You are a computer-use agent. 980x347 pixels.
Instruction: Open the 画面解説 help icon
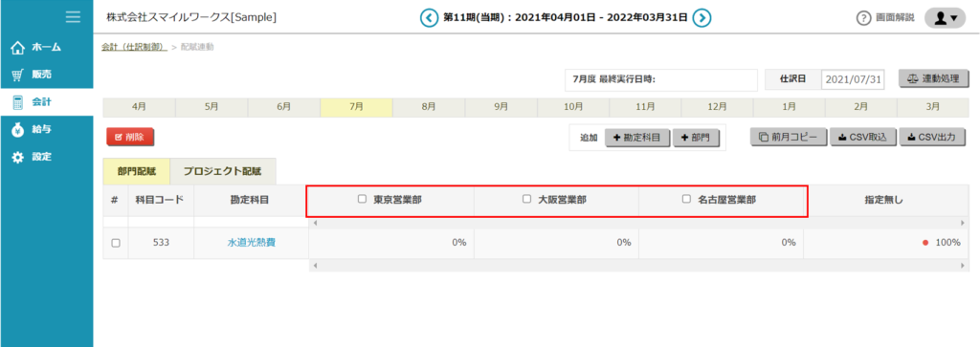pyautogui.click(x=863, y=18)
